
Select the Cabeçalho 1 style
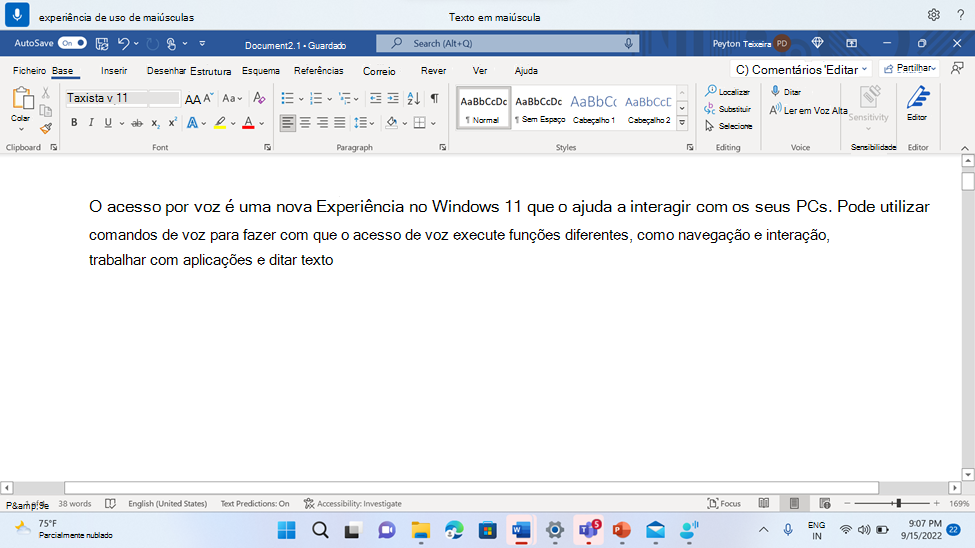tap(593, 108)
